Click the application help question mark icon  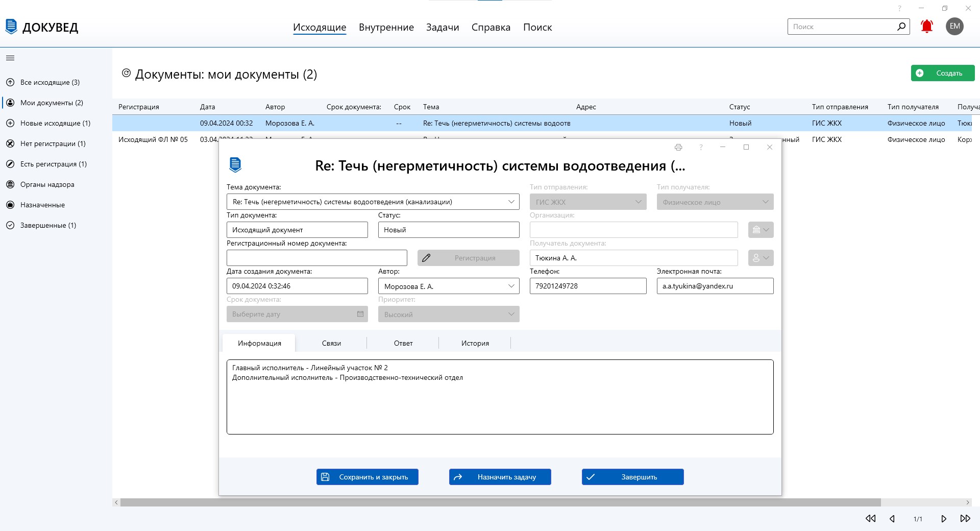(900, 8)
